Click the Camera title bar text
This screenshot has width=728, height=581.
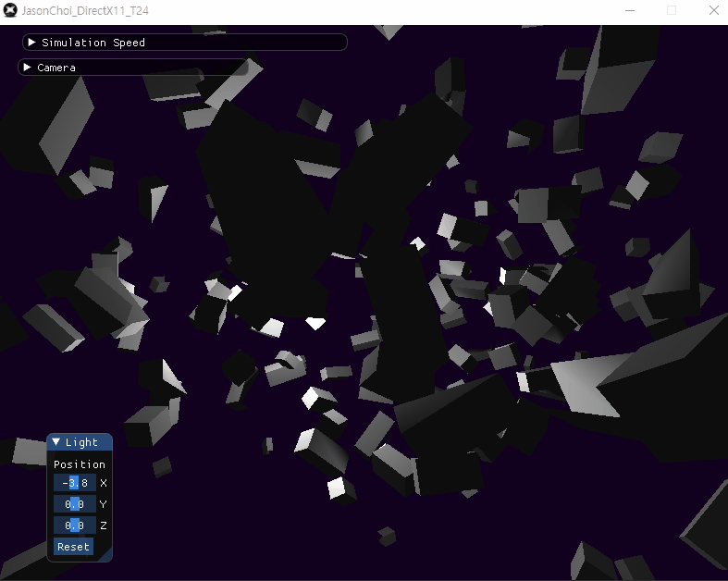click(x=56, y=68)
